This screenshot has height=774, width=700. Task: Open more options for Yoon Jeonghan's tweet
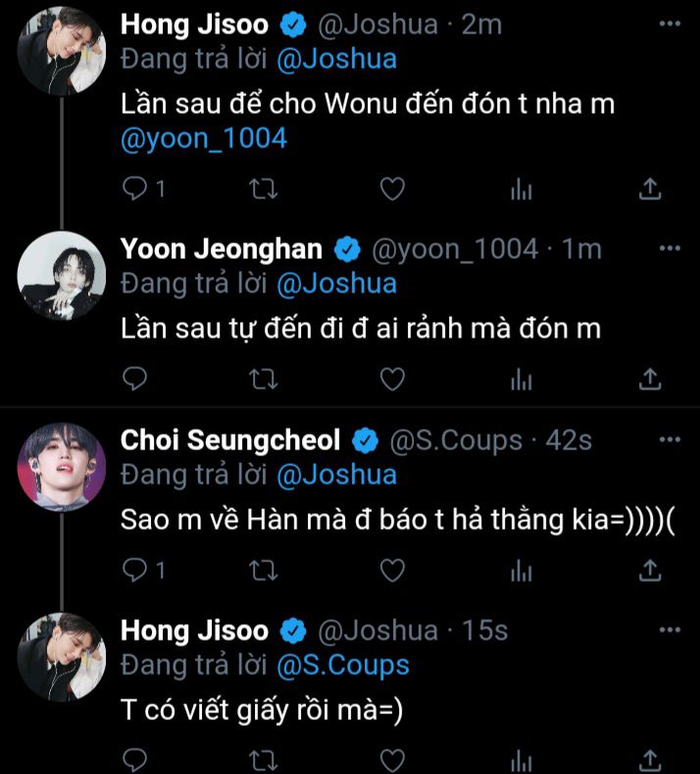point(670,248)
